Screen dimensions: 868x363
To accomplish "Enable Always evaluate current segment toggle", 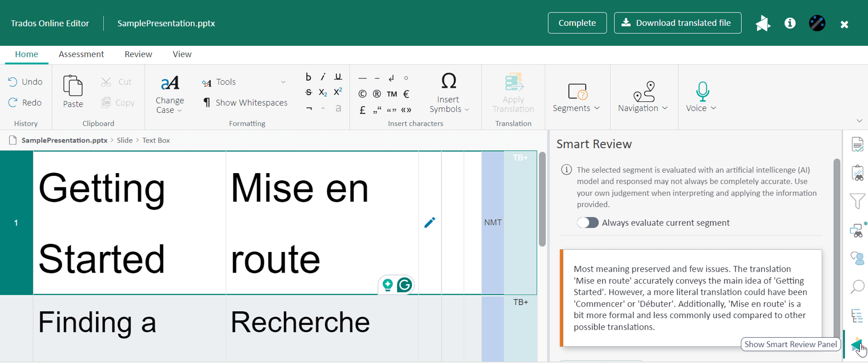I will tap(587, 223).
